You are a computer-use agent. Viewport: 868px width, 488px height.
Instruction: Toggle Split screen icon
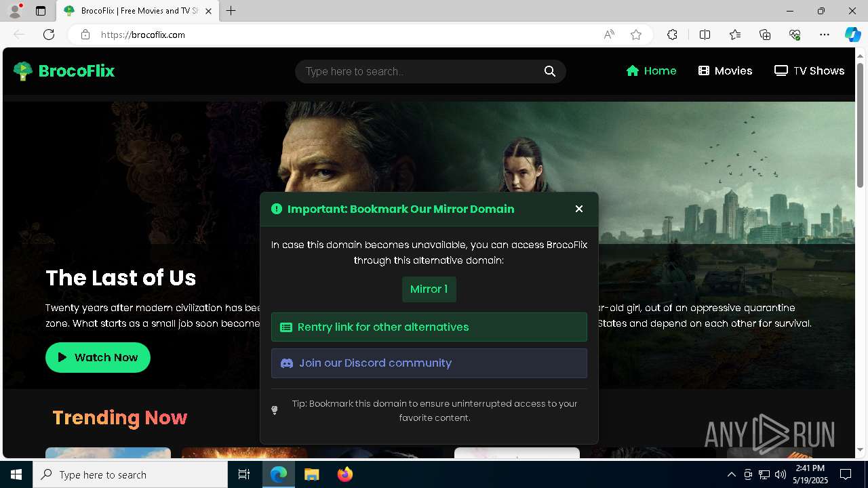point(705,35)
